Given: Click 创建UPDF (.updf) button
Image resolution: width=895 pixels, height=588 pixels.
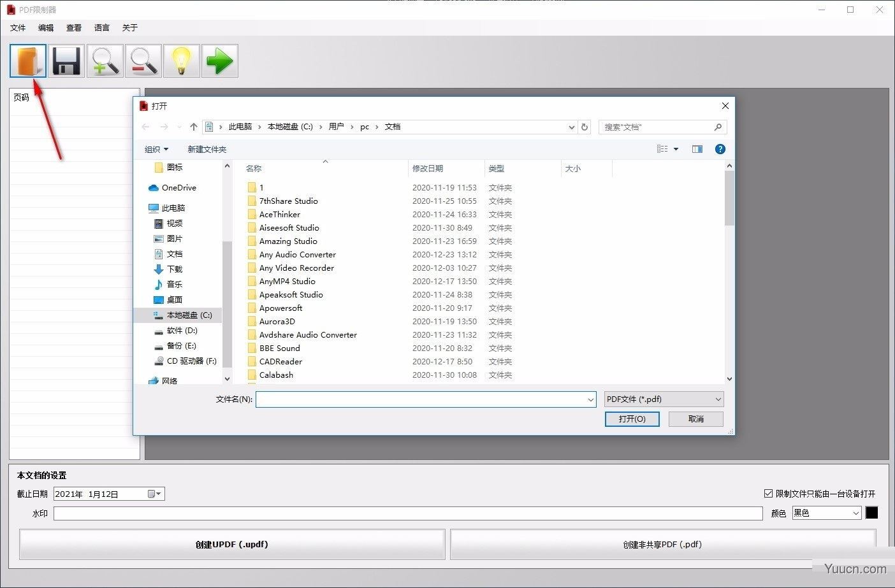Looking at the screenshot, I should click(232, 545).
